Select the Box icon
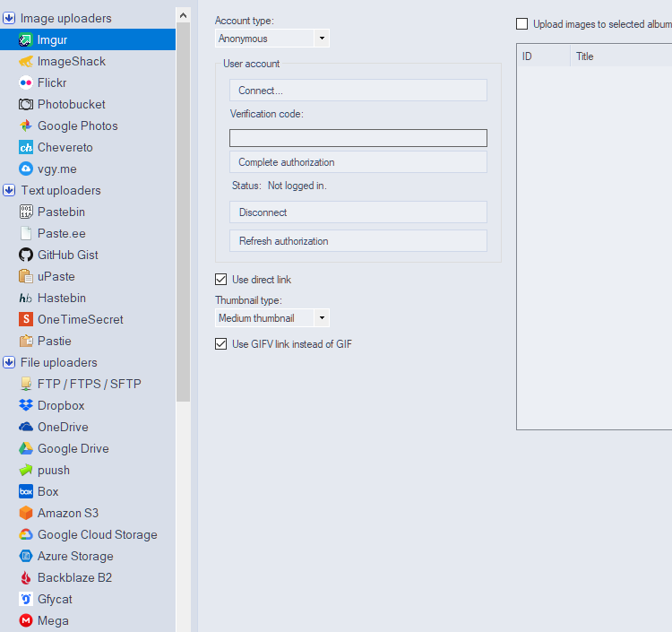672x632 pixels. coord(26,491)
